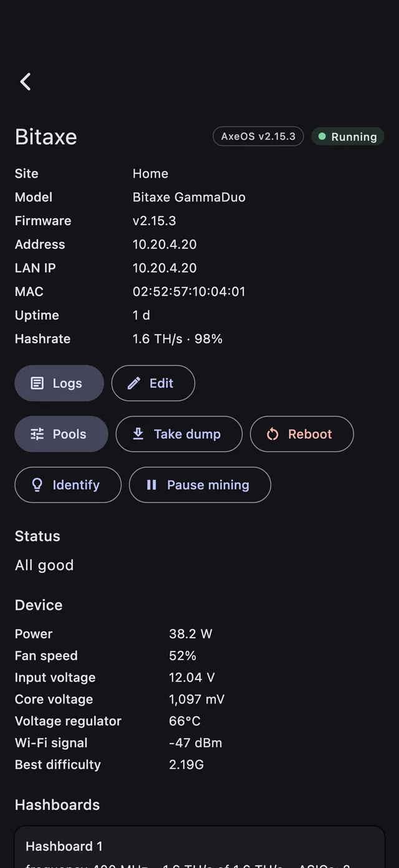Screen dimensions: 399x868
Task: Click the AxeOS v2.15.3 version badge
Action: click(258, 136)
